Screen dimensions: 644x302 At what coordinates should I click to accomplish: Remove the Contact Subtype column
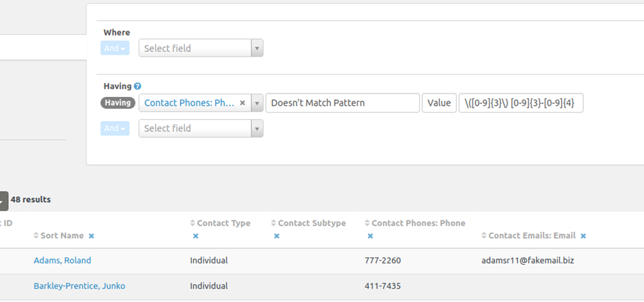(277, 236)
